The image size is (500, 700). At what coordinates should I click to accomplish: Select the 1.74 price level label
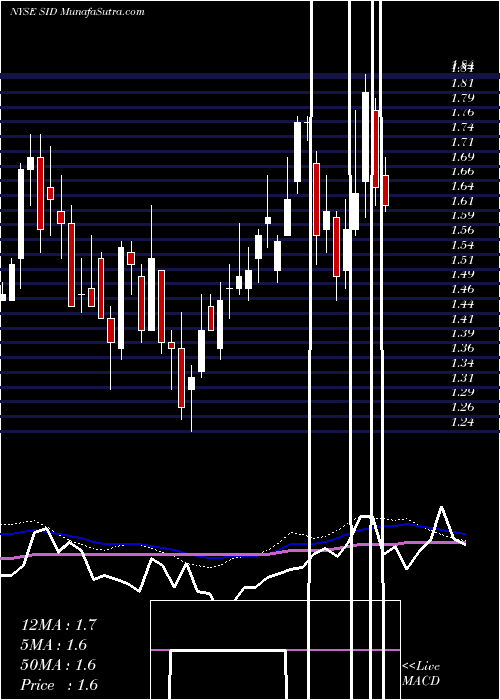tap(462, 127)
